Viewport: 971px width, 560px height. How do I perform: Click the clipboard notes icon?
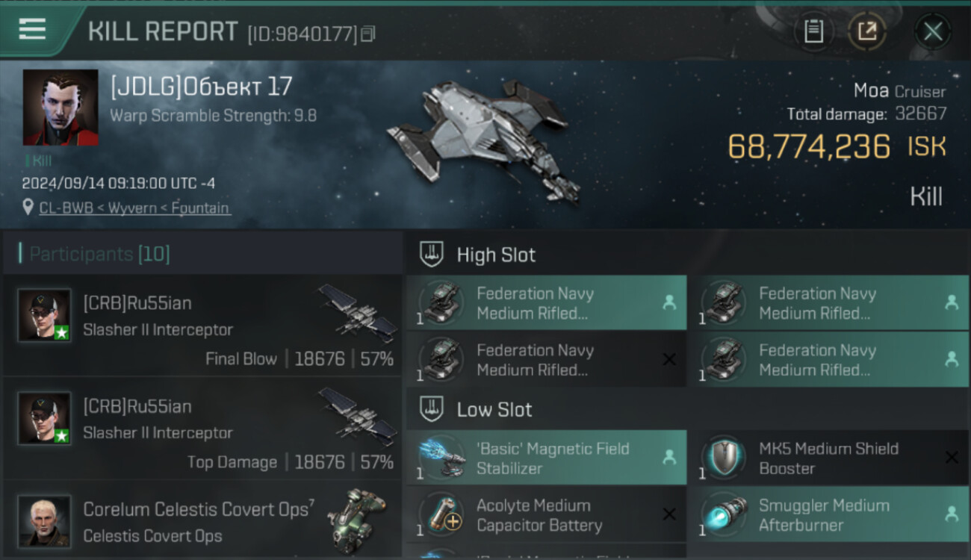[813, 31]
